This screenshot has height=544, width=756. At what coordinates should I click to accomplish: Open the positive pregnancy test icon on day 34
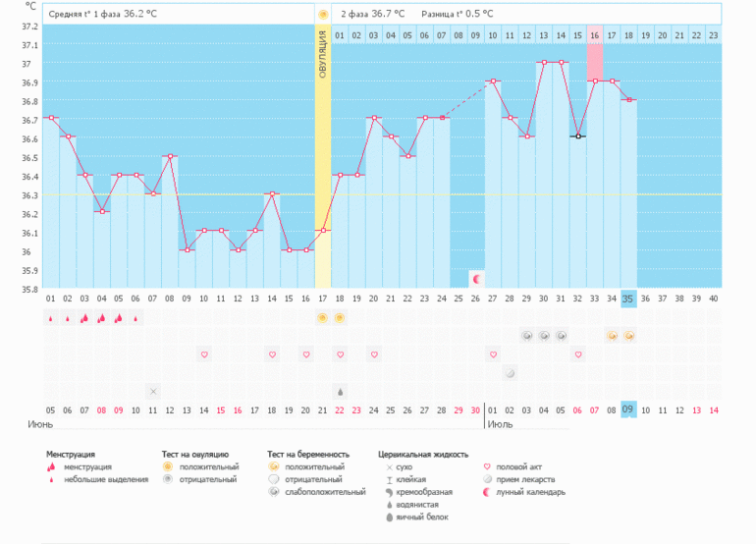point(612,336)
